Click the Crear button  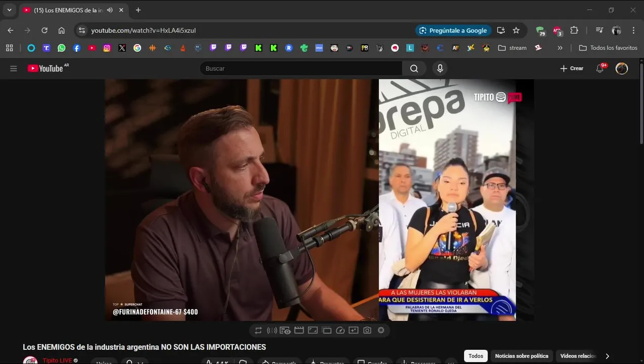pos(572,68)
